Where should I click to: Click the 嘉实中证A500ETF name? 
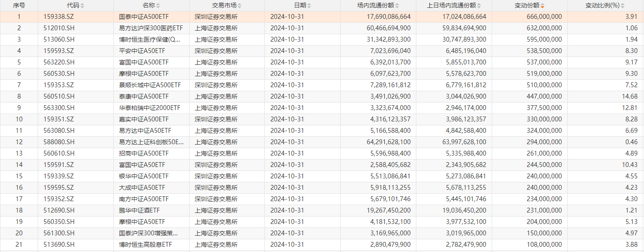click(144, 119)
